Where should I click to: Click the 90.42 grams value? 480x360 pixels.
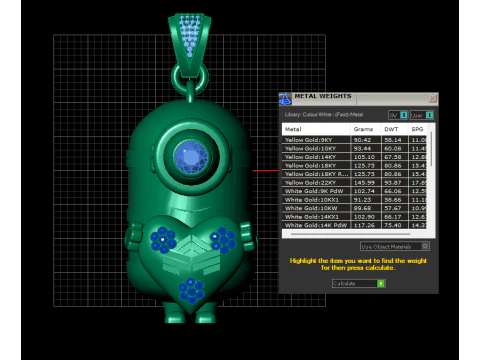click(362, 140)
